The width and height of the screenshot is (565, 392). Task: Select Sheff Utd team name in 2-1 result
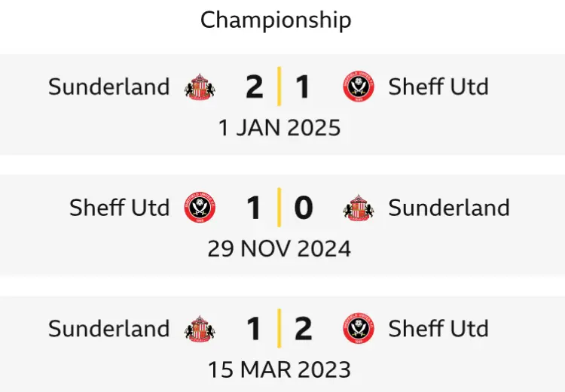point(438,87)
